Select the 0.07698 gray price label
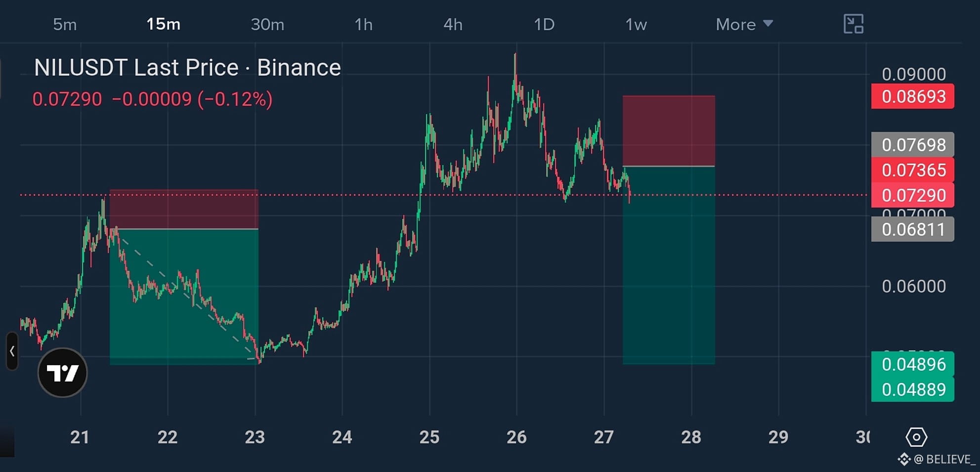The height and width of the screenshot is (472, 980). (913, 145)
